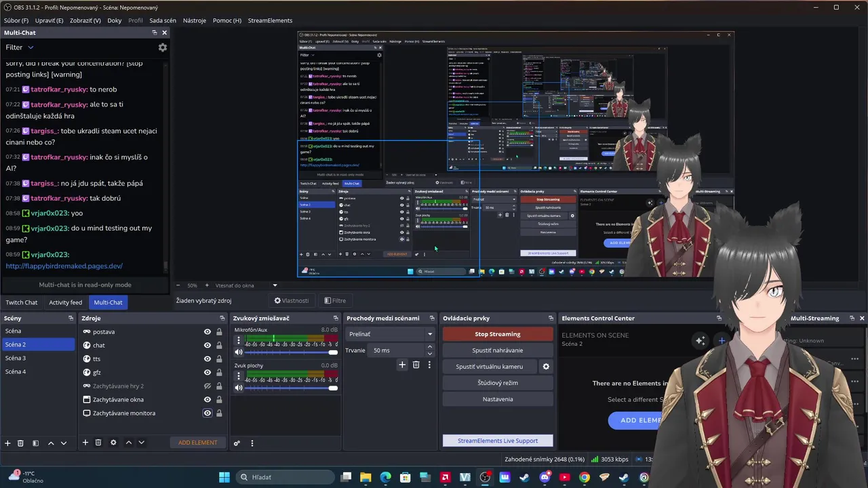The height and width of the screenshot is (488, 868).
Task: Toggle visibility of chat source
Action: click(x=208, y=346)
